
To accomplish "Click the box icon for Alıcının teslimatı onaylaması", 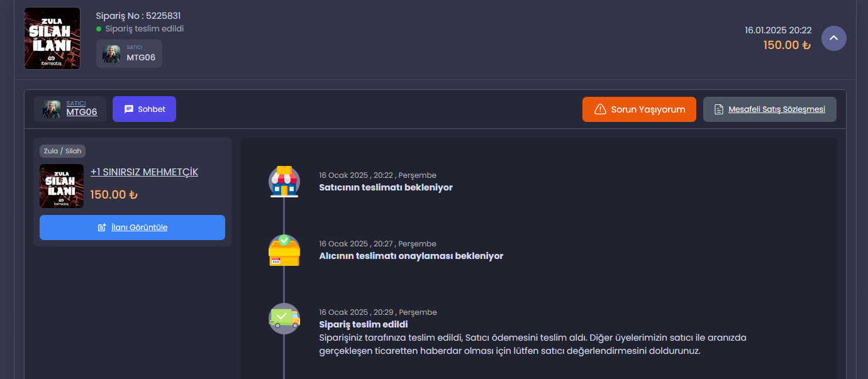I will (284, 250).
